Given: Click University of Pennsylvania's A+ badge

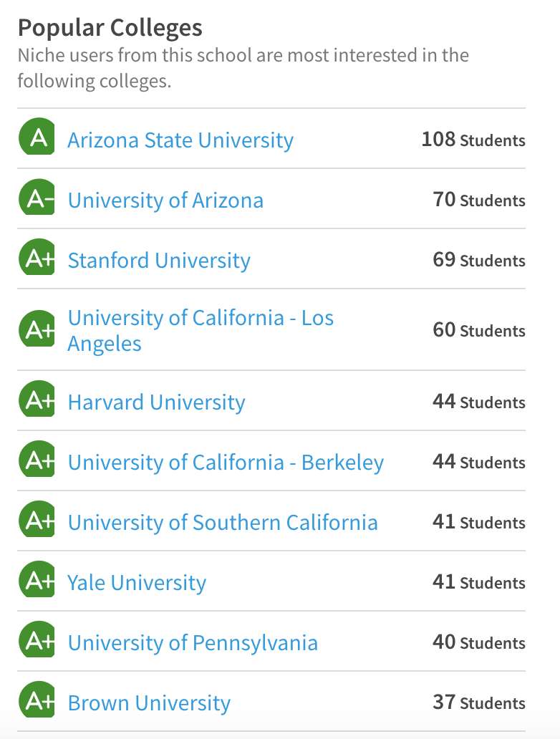Looking at the screenshot, I should click(x=37, y=641).
